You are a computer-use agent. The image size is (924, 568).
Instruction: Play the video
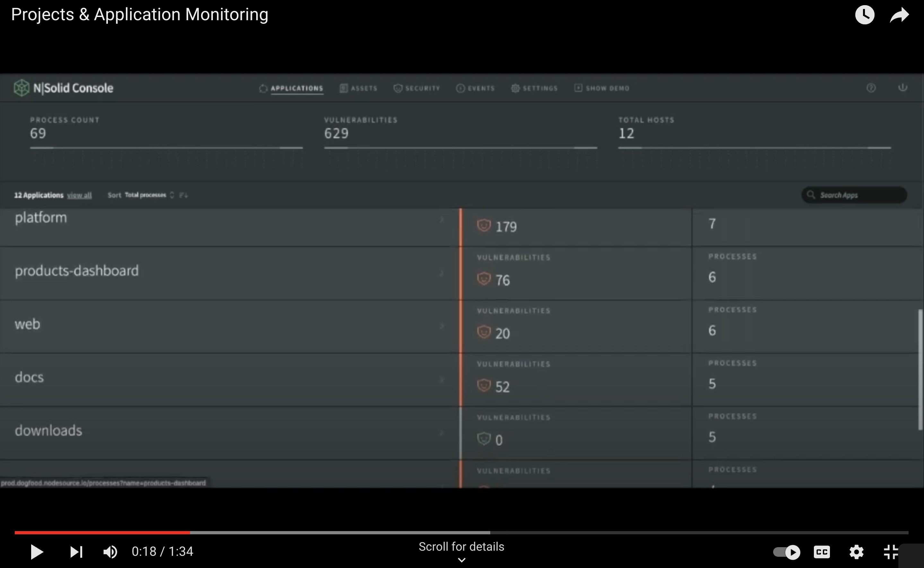(37, 551)
